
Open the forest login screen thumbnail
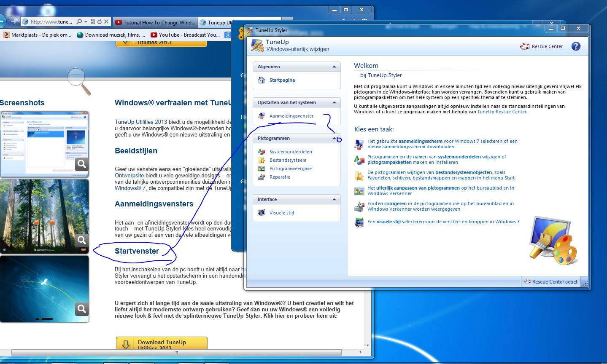click(44, 217)
